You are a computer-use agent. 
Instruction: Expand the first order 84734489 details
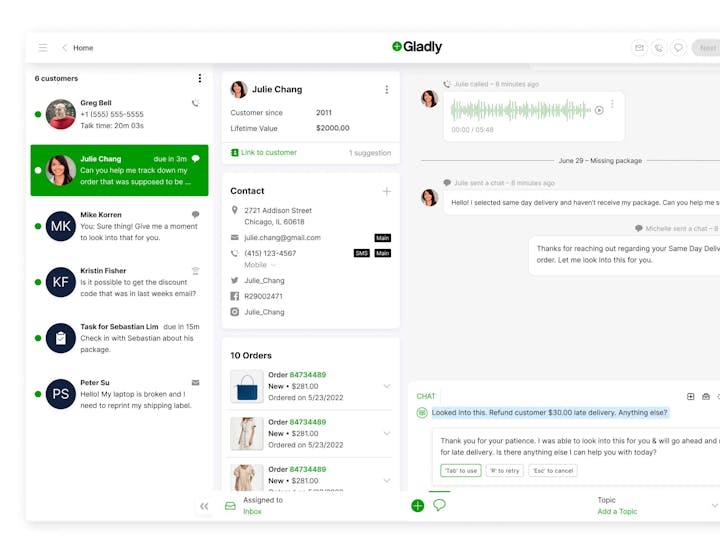click(387, 386)
